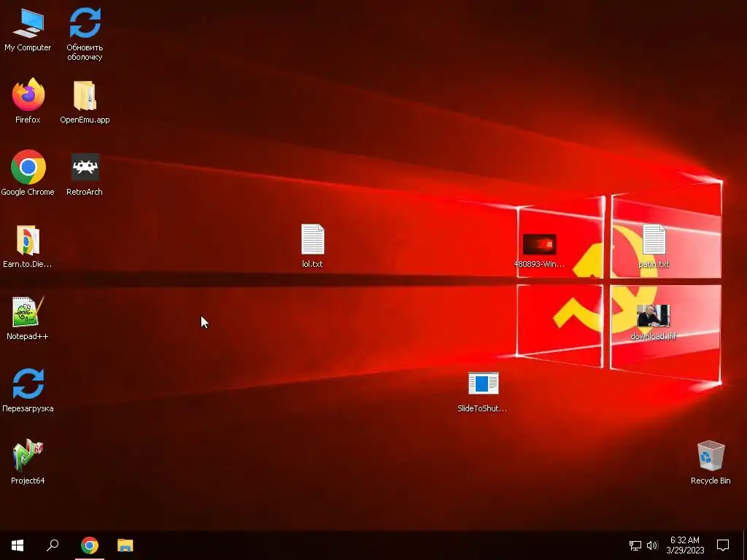Click the "download.jfif" file name label
Image resolution: width=747 pixels, height=560 pixels.
(654, 336)
